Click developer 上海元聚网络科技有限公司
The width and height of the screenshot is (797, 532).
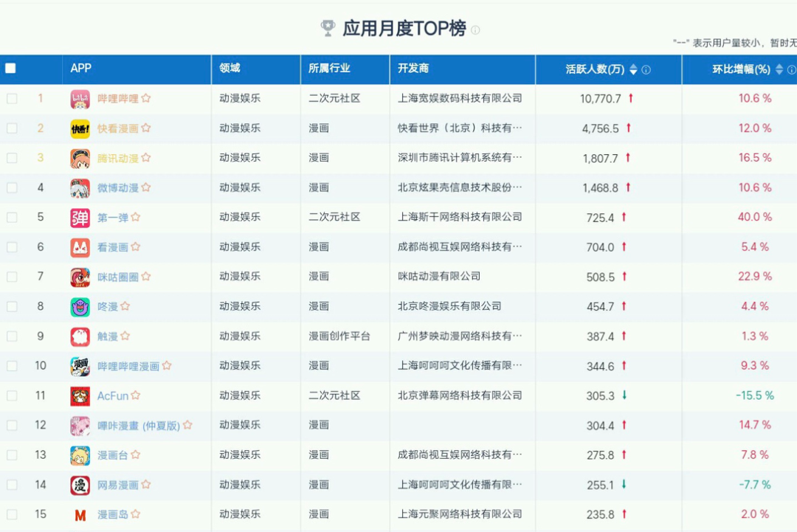pos(460,514)
